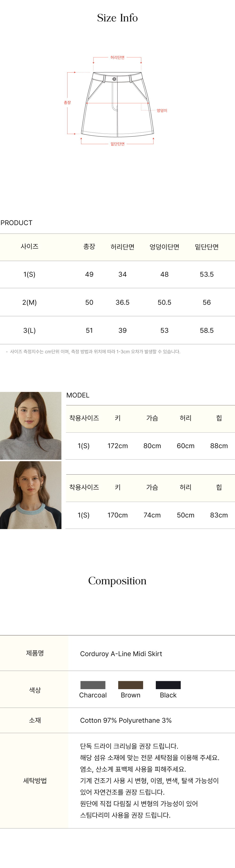Click the Composition heading
Screen dimensions: 235x868
(117, 580)
